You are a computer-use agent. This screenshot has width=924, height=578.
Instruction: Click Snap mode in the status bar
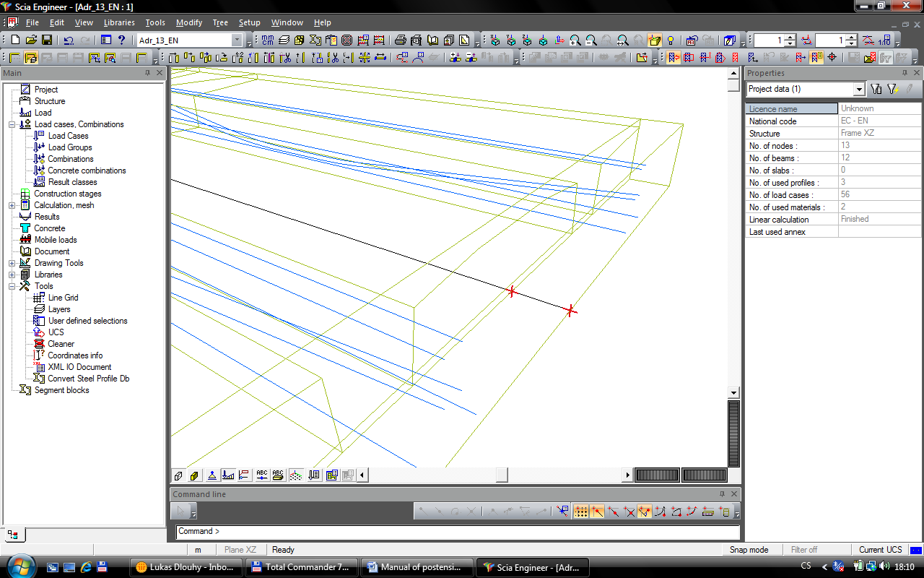tap(749, 550)
